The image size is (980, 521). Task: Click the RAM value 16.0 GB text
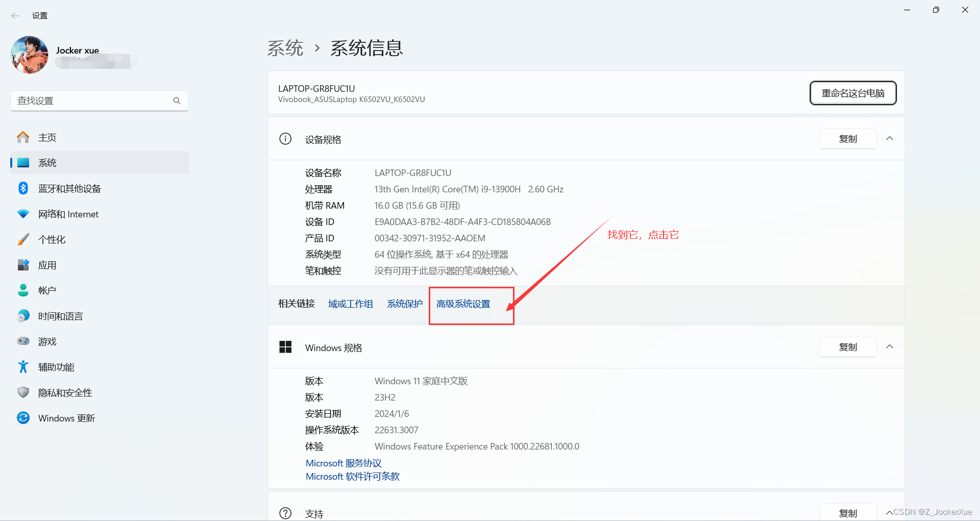[417, 206]
